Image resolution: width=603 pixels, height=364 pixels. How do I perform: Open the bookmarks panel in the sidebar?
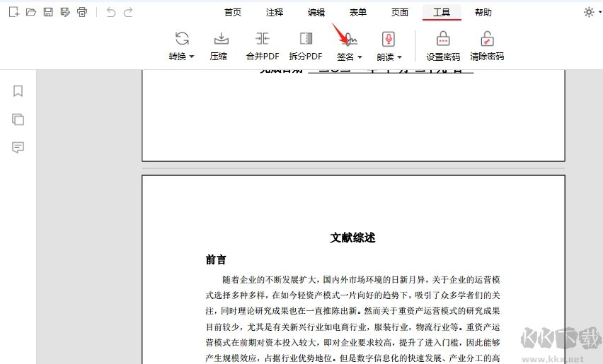[x=18, y=91]
